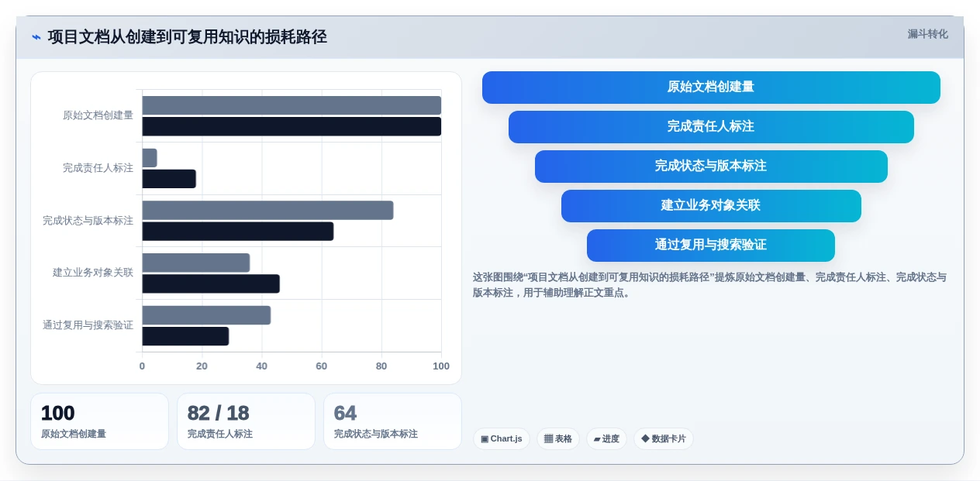Click the chart axis label 完成责任人标注
The image size is (980, 481).
(98, 168)
